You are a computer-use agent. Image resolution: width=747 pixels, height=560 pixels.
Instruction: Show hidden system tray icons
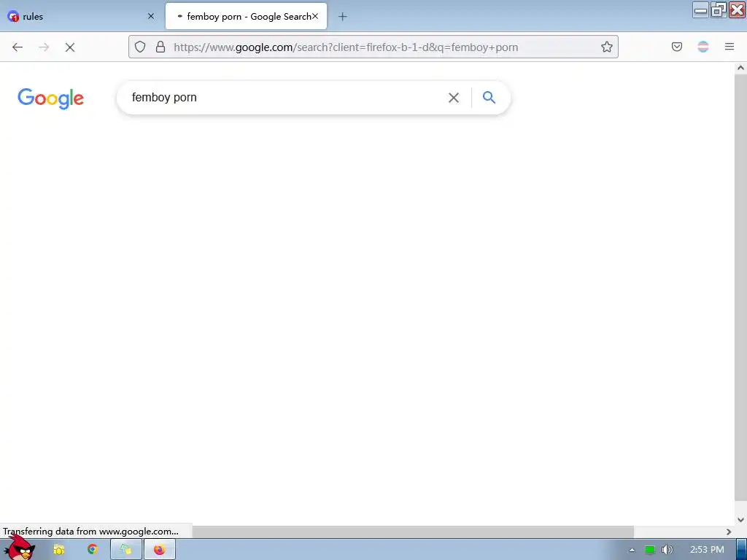(632, 550)
